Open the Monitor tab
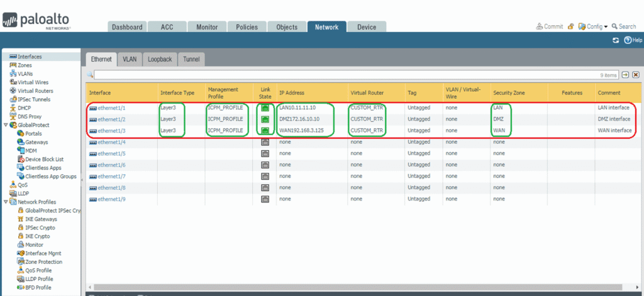Image resolution: width=644 pixels, height=296 pixels. [x=207, y=26]
